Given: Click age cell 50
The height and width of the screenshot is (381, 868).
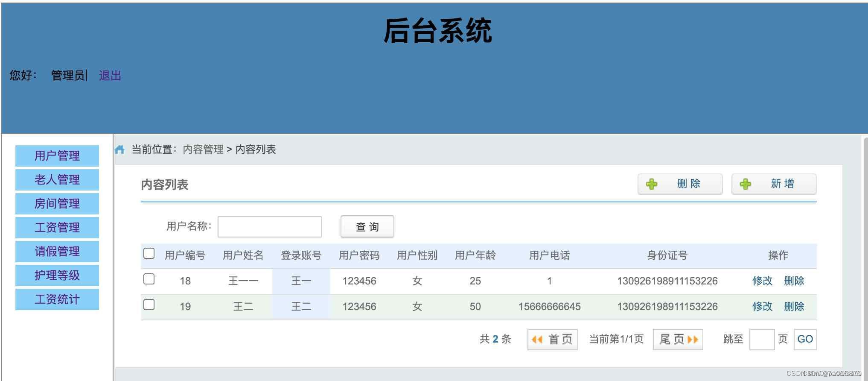Looking at the screenshot, I should click(x=475, y=307).
